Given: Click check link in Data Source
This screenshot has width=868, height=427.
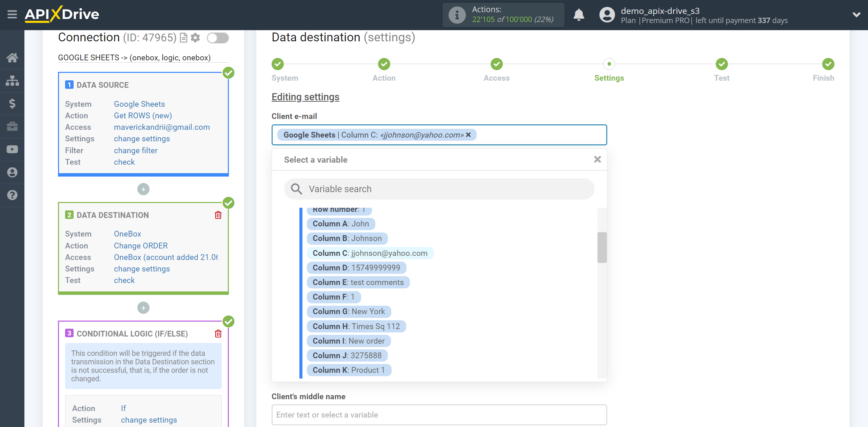Looking at the screenshot, I should tap(124, 162).
